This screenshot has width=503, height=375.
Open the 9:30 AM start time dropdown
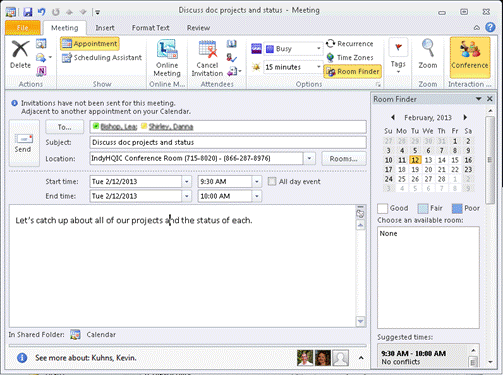pyautogui.click(x=257, y=182)
